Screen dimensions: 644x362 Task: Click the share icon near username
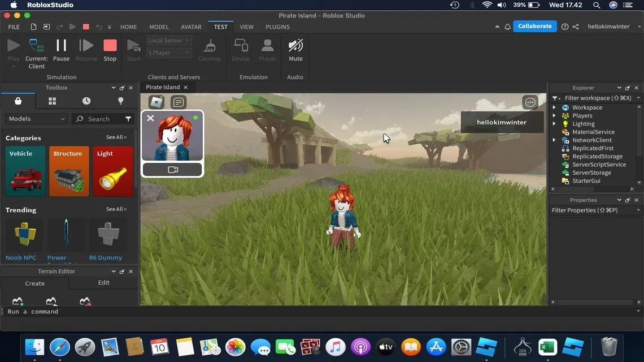(x=576, y=27)
